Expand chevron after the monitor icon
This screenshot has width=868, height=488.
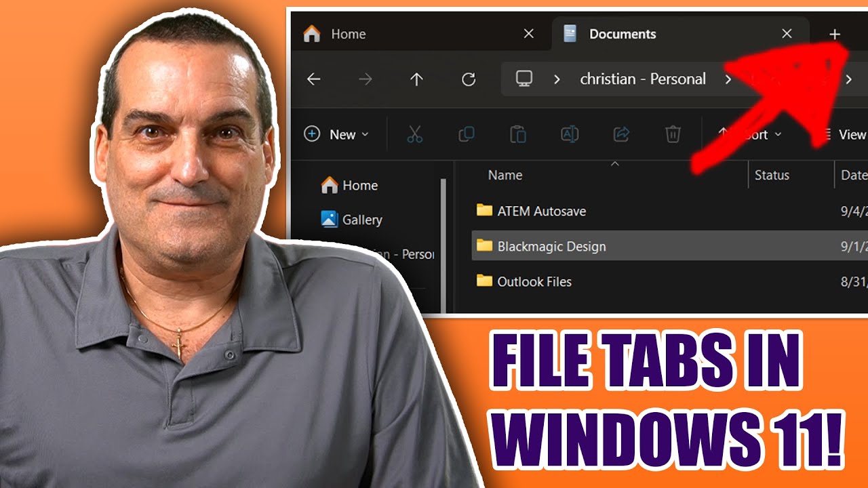[557, 79]
